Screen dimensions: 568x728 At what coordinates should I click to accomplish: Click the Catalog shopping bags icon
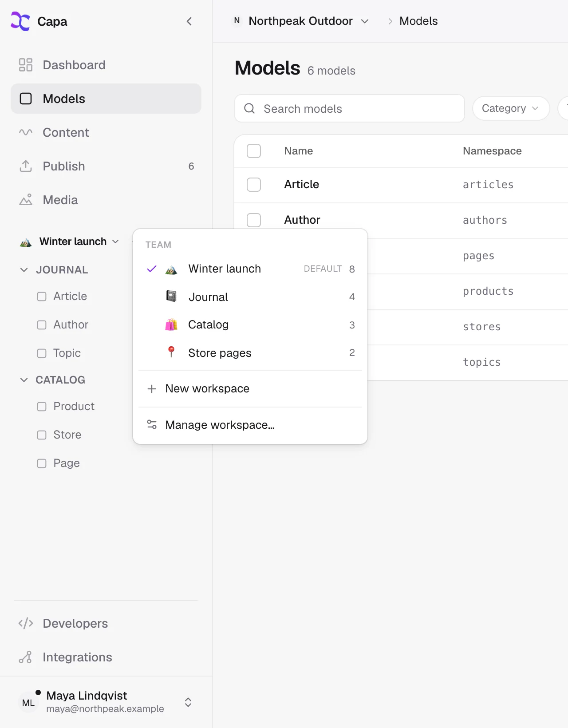tap(171, 324)
